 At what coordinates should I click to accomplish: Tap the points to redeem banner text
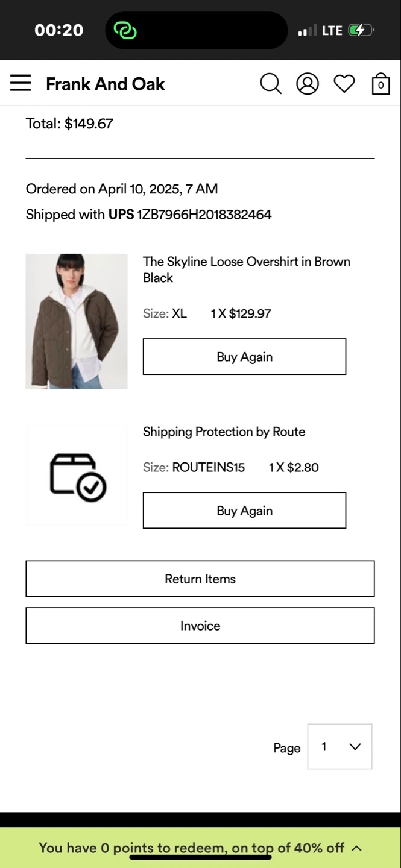tap(191, 848)
